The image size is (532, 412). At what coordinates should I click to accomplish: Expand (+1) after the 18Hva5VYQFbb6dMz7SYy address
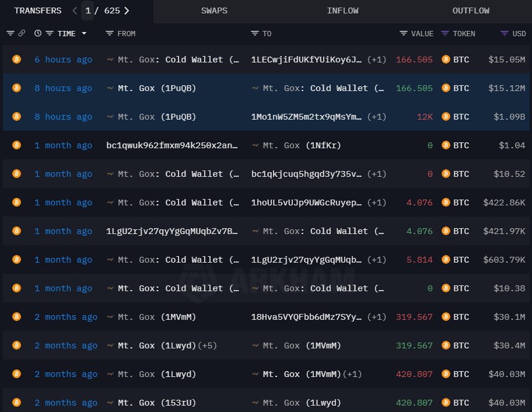[377, 317]
